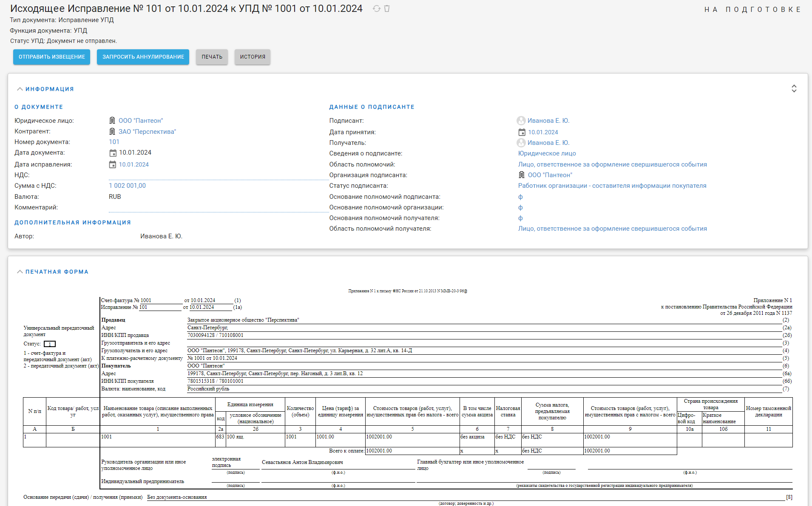Open Организация подписанта ООО "Пантеон" link

click(x=550, y=175)
